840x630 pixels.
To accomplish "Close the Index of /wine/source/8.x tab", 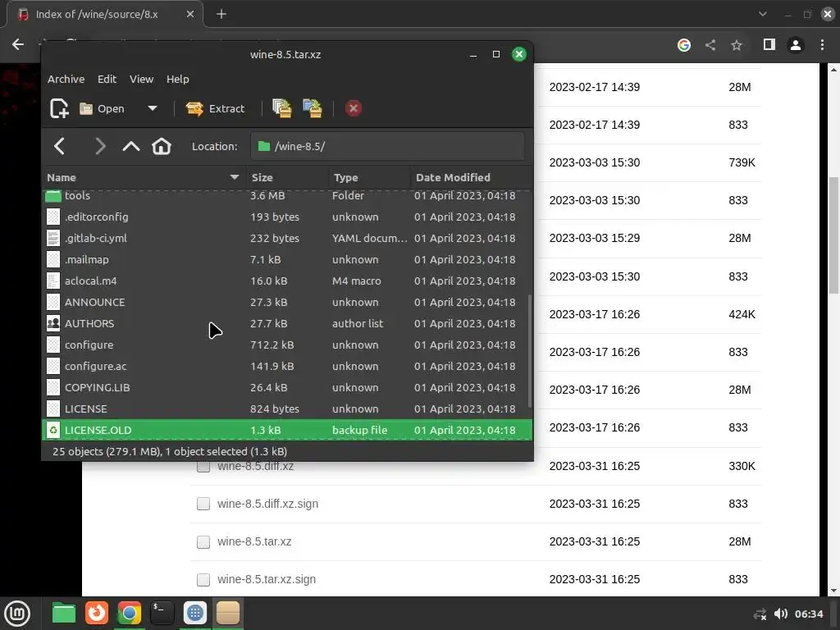I will point(190,14).
